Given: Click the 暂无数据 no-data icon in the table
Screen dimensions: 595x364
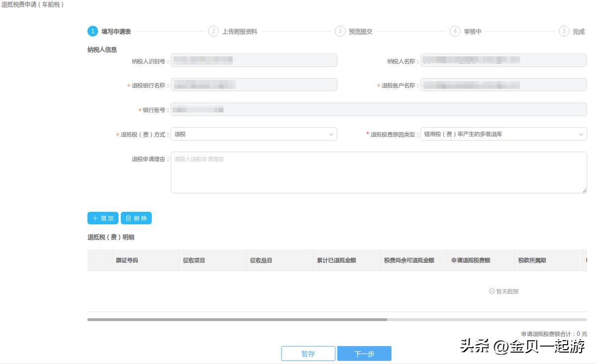Looking at the screenshot, I should pyautogui.click(x=491, y=291).
